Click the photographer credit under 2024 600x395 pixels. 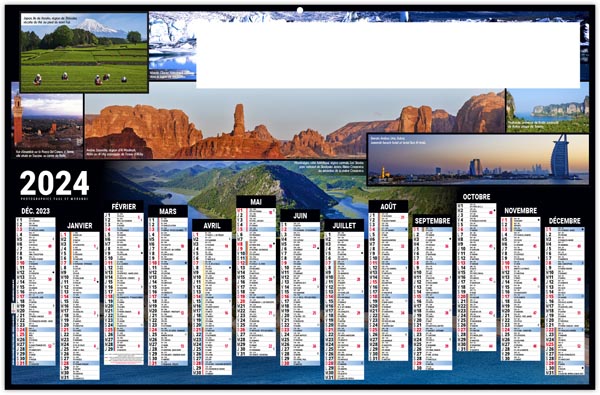[54, 199]
